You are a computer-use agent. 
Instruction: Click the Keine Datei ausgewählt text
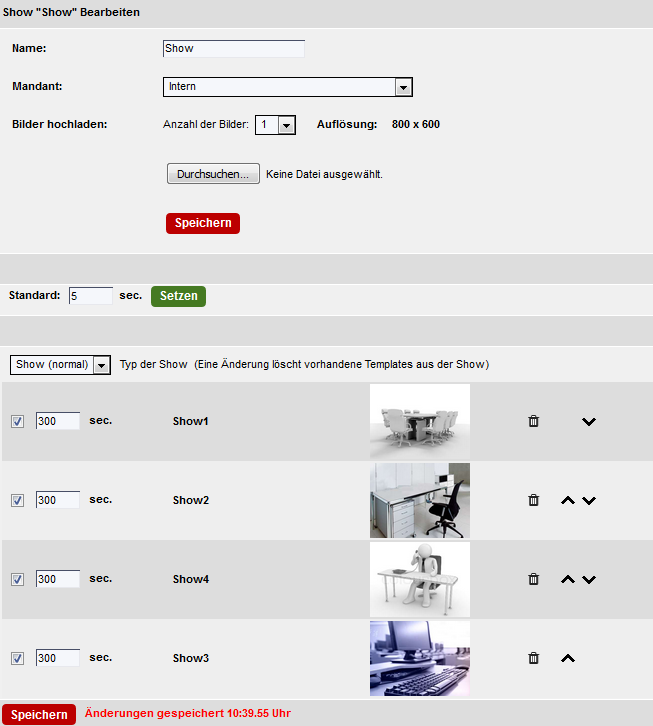[x=324, y=175]
